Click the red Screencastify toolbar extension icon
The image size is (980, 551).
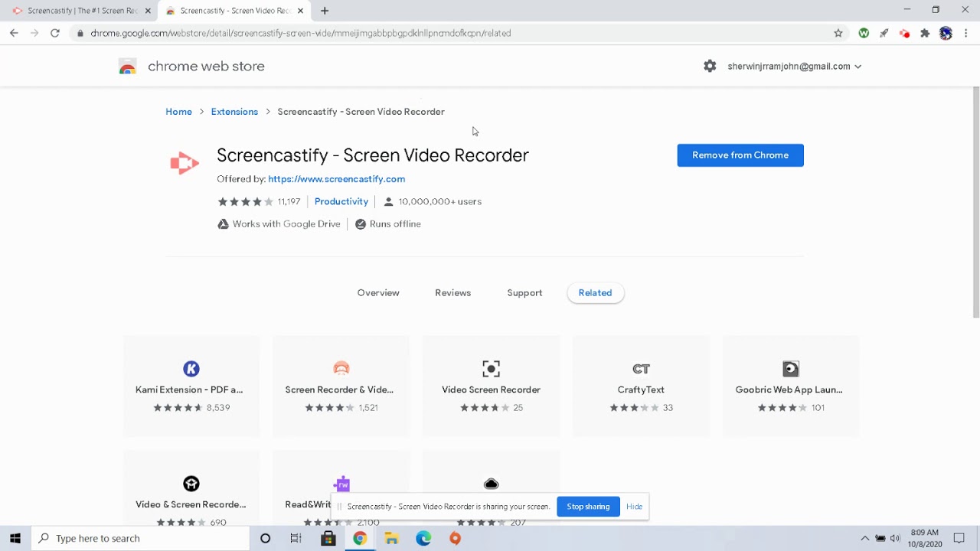tap(904, 33)
